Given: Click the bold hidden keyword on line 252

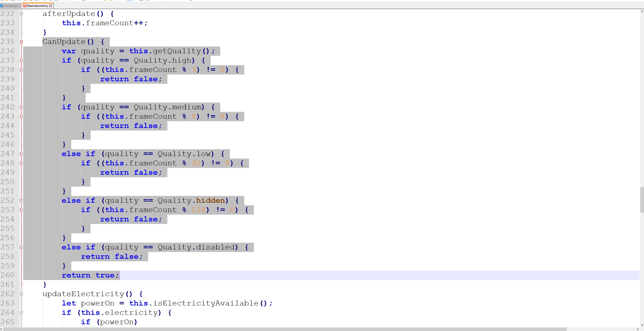Looking at the screenshot, I should point(210,200).
